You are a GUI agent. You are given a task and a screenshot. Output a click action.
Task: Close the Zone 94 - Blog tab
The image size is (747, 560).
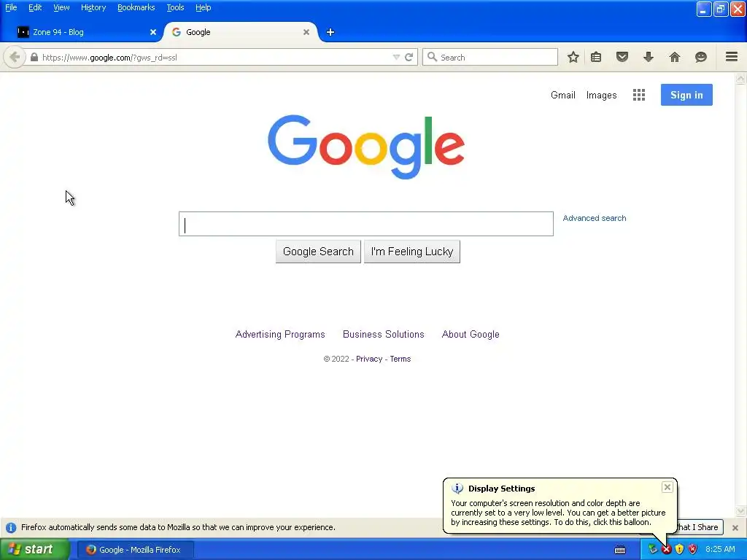tap(153, 32)
